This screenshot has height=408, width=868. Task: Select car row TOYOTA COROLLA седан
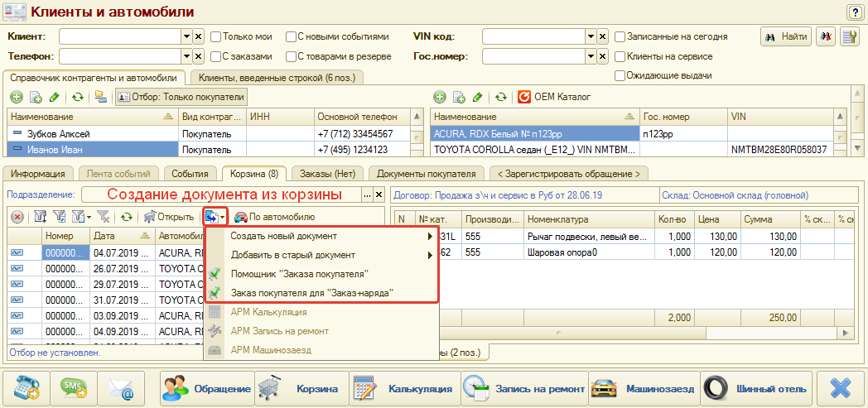[632, 149]
